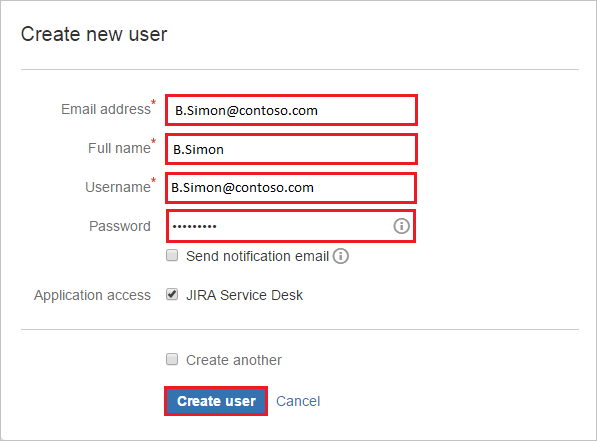Click the Full name label

click(x=120, y=148)
